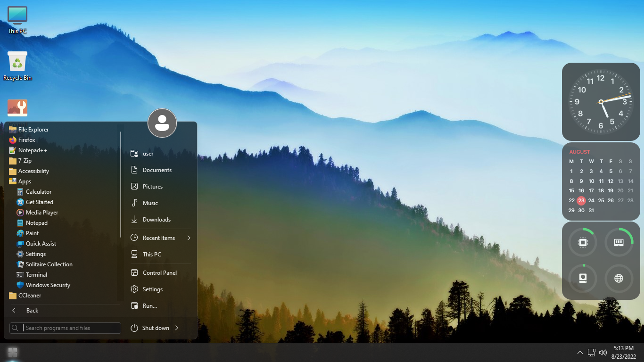The width and height of the screenshot is (644, 362).
Task: Select August 31 in the calendar widget
Action: [591, 211]
